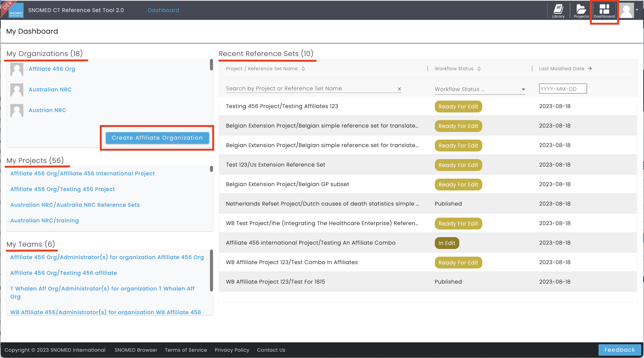This screenshot has width=644, height=358.
Task: Open the Projects folder icon
Action: click(581, 11)
